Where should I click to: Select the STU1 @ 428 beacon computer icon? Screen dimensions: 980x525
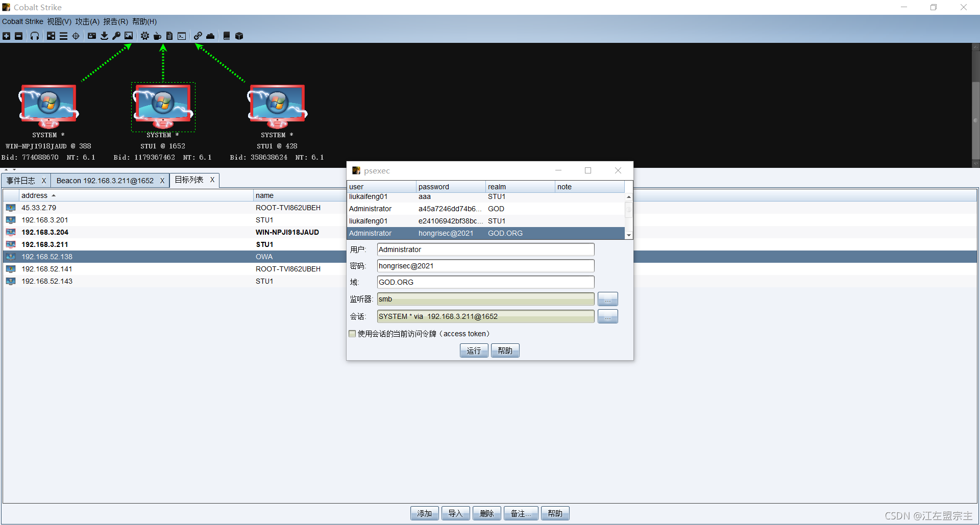pos(277,106)
